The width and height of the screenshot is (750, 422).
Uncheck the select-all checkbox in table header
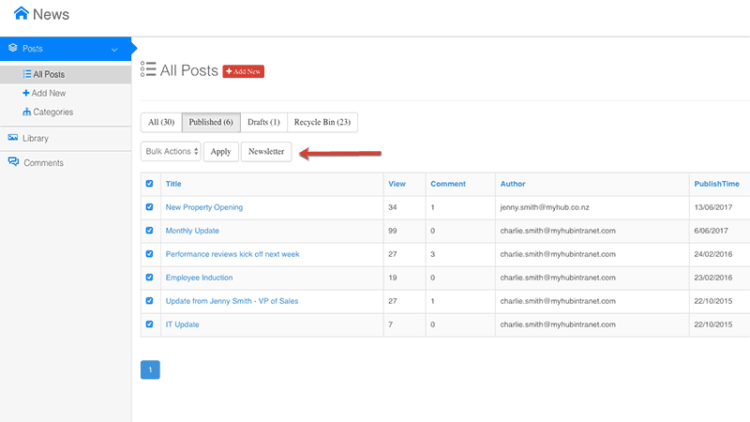pos(150,183)
